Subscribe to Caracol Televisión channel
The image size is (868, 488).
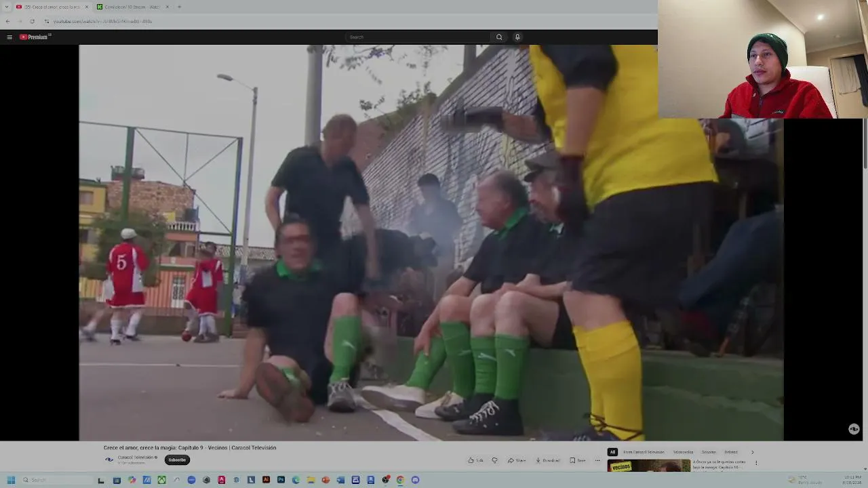(x=177, y=460)
